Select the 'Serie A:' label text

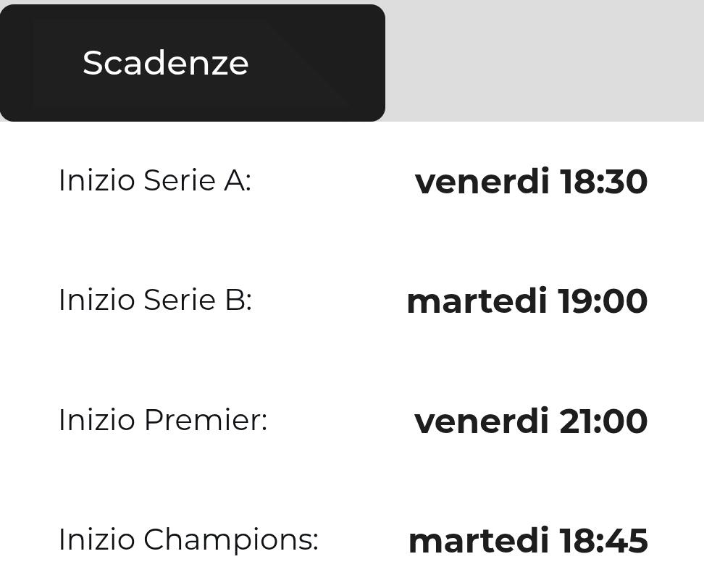(197, 180)
